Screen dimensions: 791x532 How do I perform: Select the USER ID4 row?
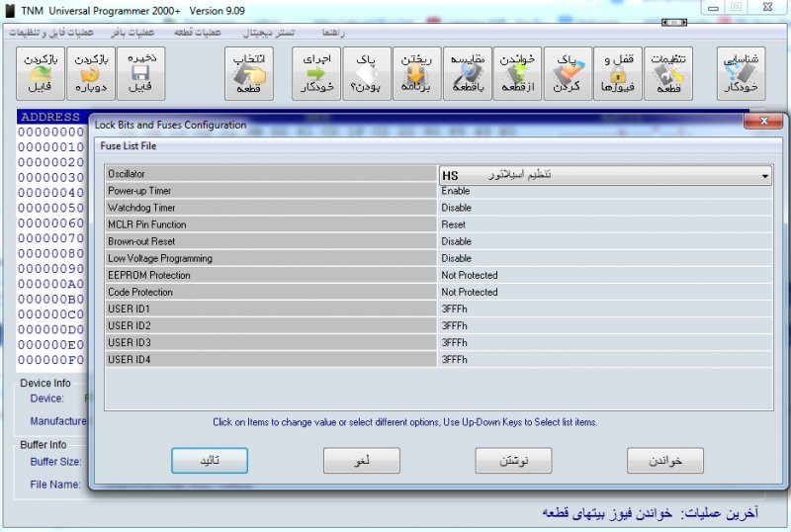pyautogui.click(x=439, y=360)
